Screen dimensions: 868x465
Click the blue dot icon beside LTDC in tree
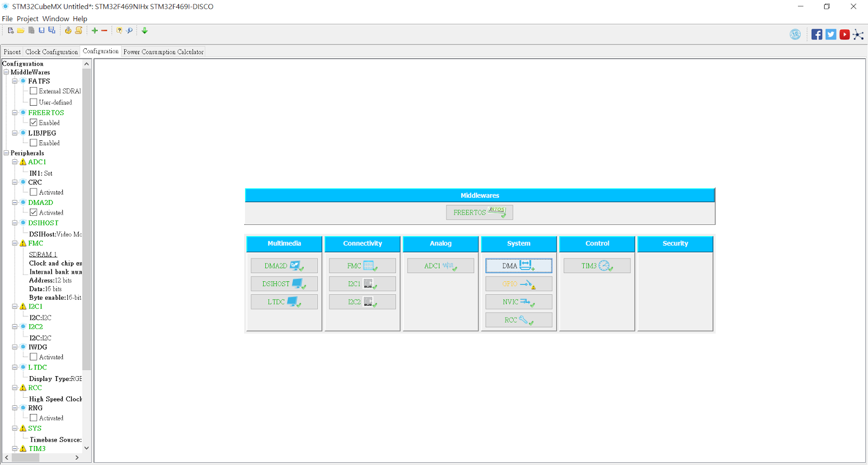click(23, 367)
